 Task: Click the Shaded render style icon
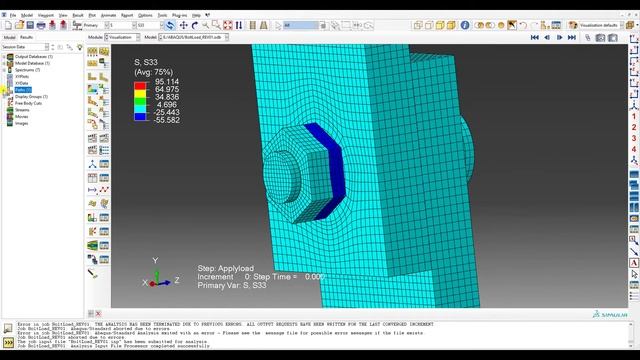(x=451, y=25)
